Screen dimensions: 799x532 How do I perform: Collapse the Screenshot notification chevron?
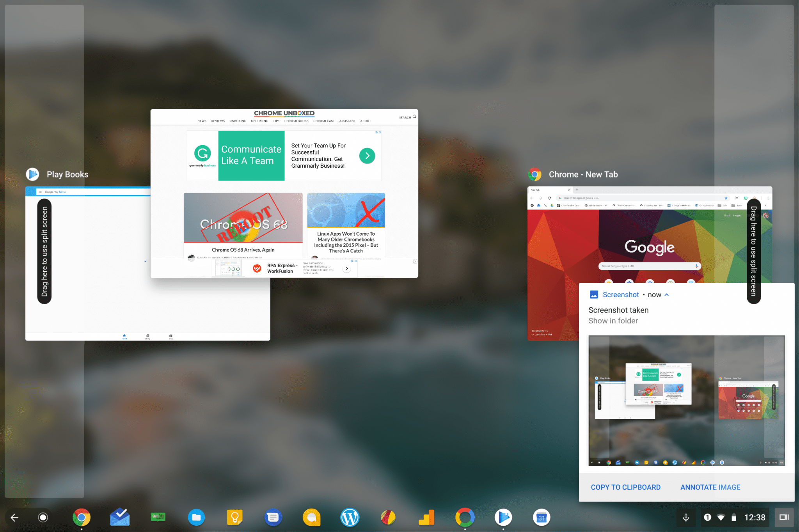click(667, 294)
